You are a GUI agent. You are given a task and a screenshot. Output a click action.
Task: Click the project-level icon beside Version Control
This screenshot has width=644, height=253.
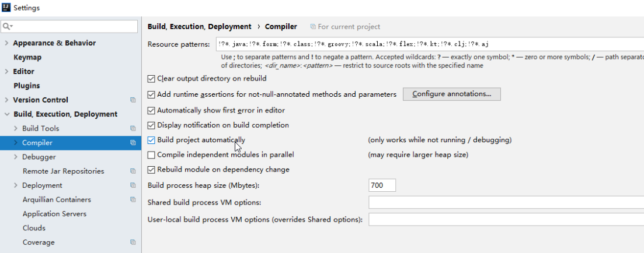pos(133,100)
